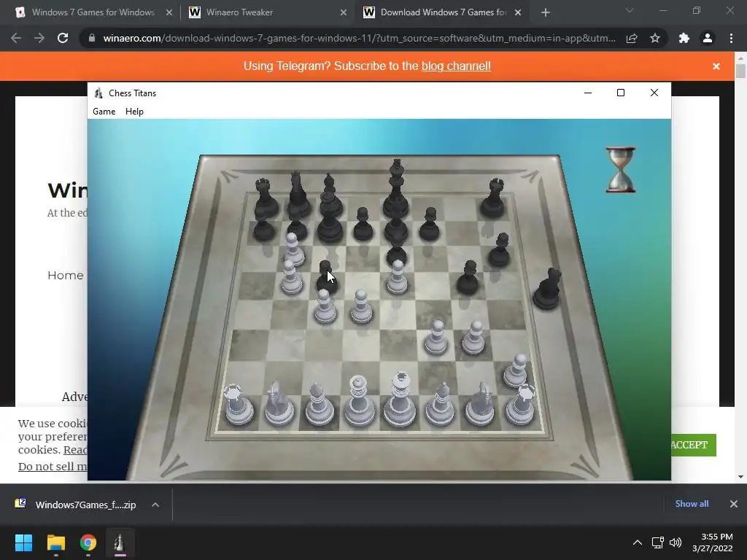Open the Chrome profile icon
This screenshot has width=747, height=560.
tap(708, 38)
